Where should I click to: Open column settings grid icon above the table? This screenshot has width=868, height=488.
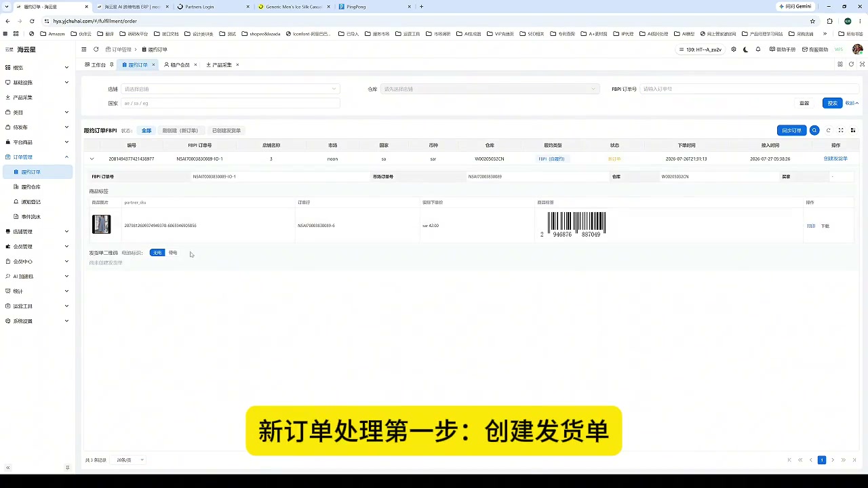pyautogui.click(x=853, y=130)
